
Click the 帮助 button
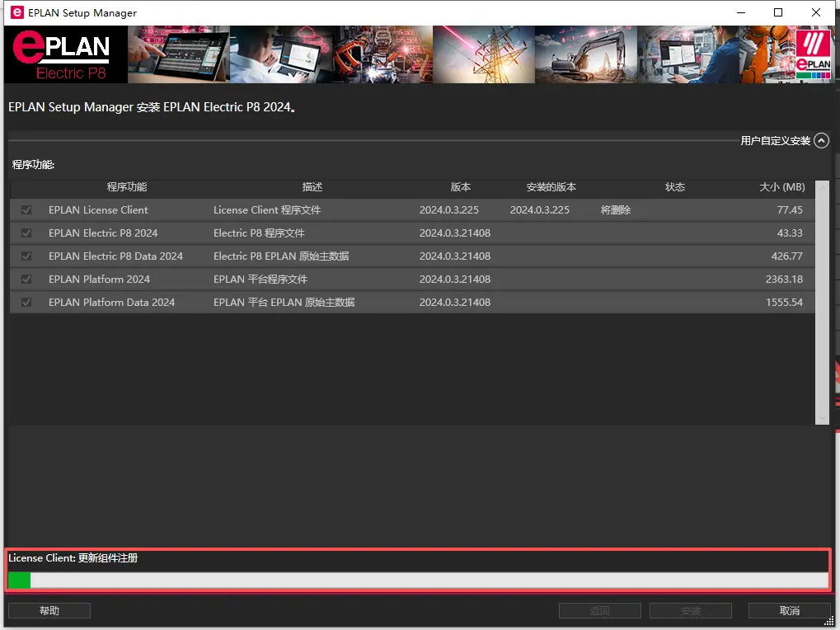pyautogui.click(x=49, y=611)
